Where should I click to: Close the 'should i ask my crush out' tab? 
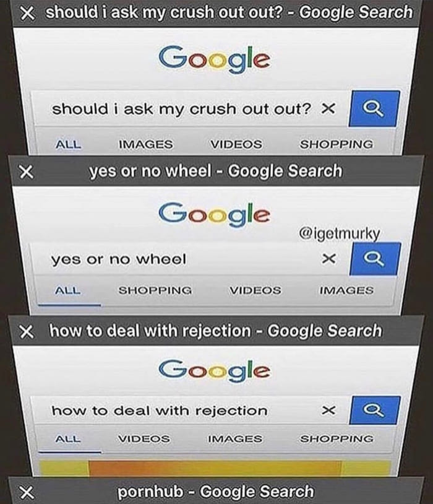coord(27,14)
